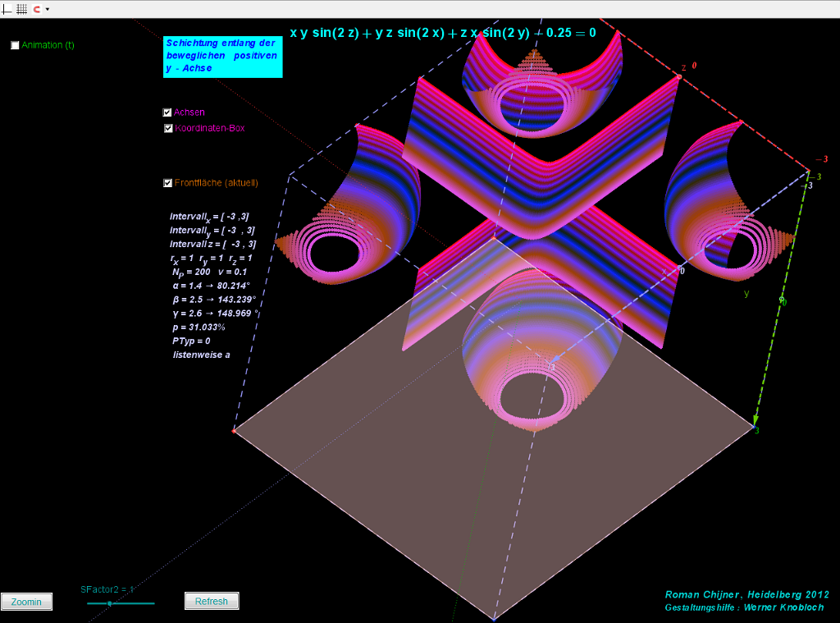Uncheck the Koordinaten-Box checkbox
This screenshot has width=840, height=623.
pyautogui.click(x=167, y=128)
